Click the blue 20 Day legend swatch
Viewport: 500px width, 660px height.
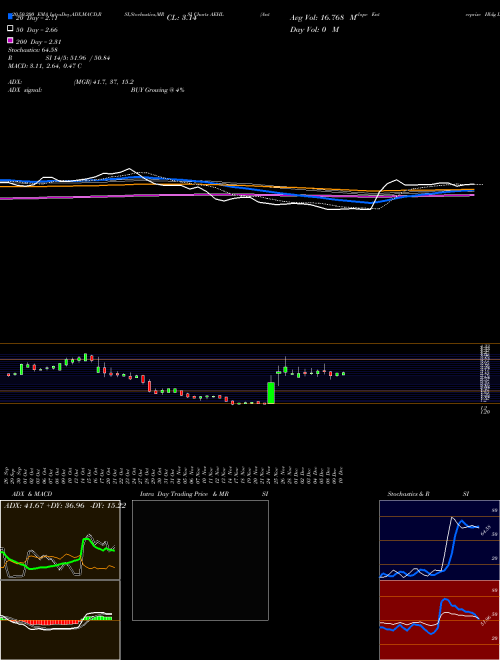pyautogui.click(x=10, y=17)
